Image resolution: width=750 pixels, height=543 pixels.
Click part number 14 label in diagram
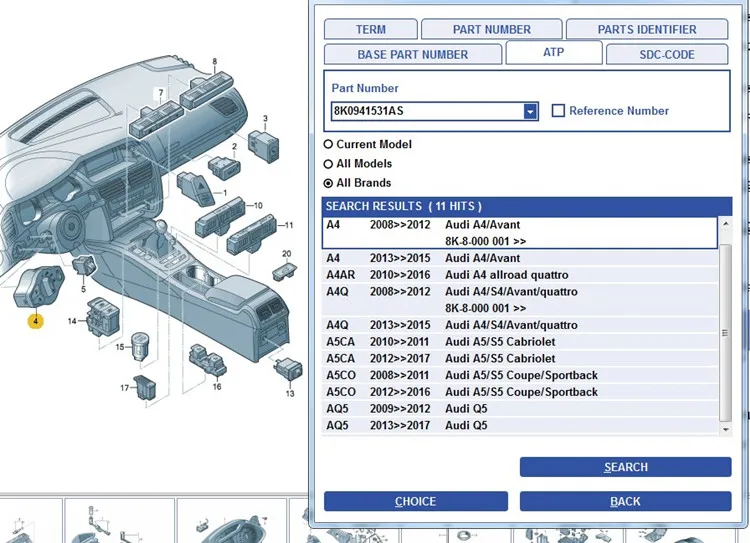72,321
